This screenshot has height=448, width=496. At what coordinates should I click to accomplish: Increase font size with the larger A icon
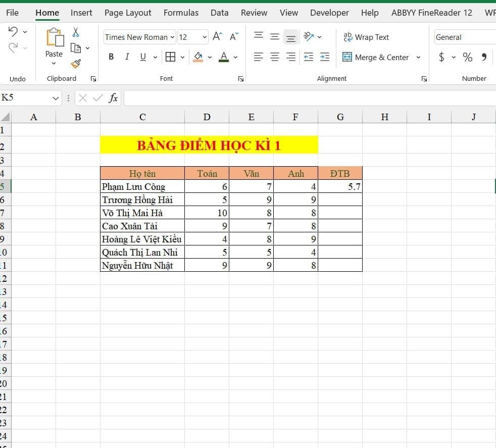[x=217, y=37]
